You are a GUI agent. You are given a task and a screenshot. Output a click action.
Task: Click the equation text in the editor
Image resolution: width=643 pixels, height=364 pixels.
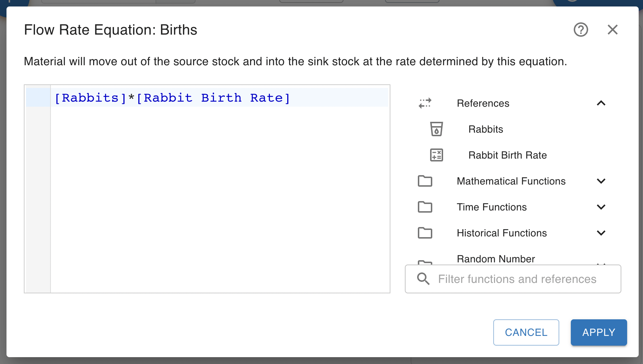coord(172,98)
